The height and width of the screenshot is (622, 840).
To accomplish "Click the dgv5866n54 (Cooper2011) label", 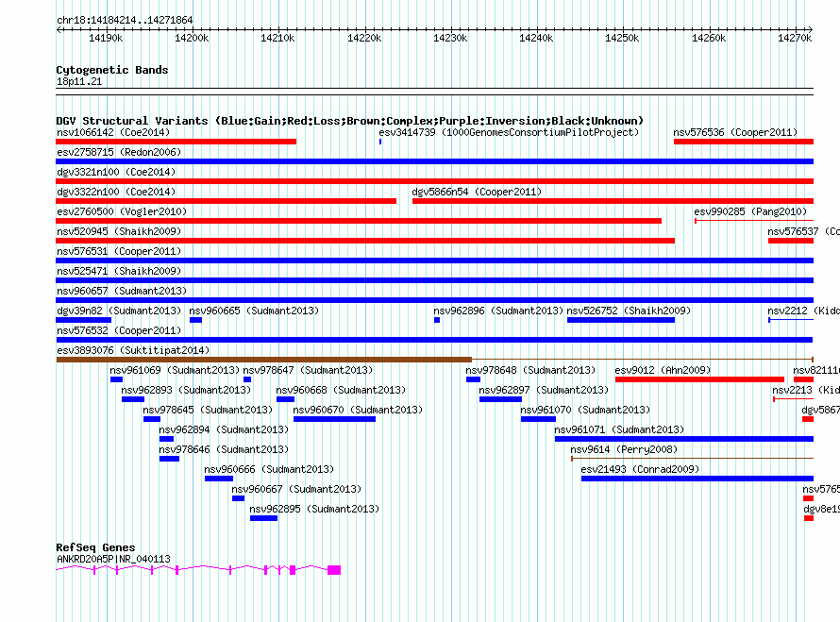I will (x=477, y=192).
